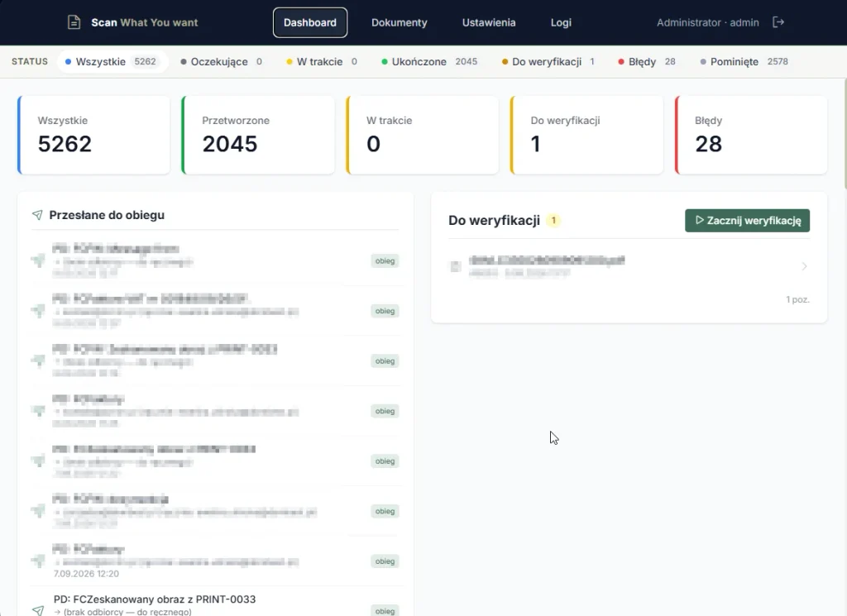The height and width of the screenshot is (616, 847).
Task: Click the vertical page scrollbar
Action: coord(845,135)
